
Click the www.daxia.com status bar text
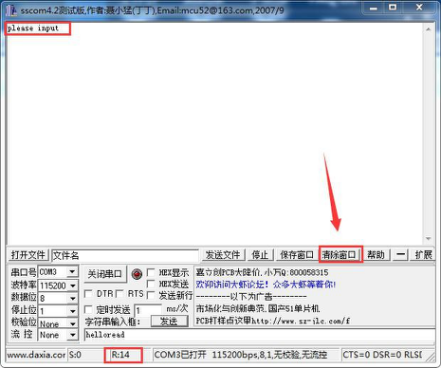coord(36,355)
